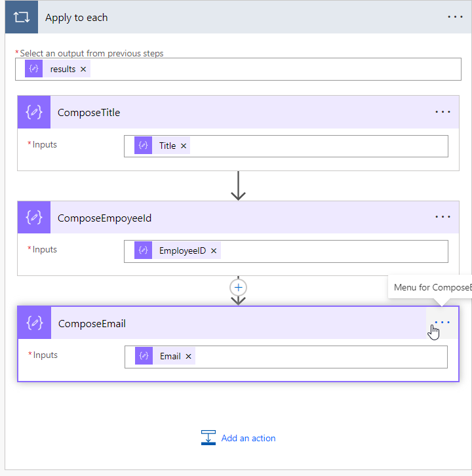
Task: Remove the results token
Action: point(83,69)
